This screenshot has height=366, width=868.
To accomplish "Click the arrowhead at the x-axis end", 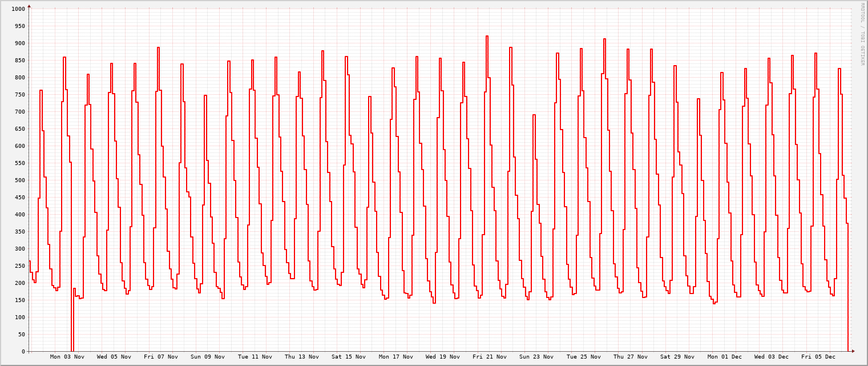I will [851, 351].
